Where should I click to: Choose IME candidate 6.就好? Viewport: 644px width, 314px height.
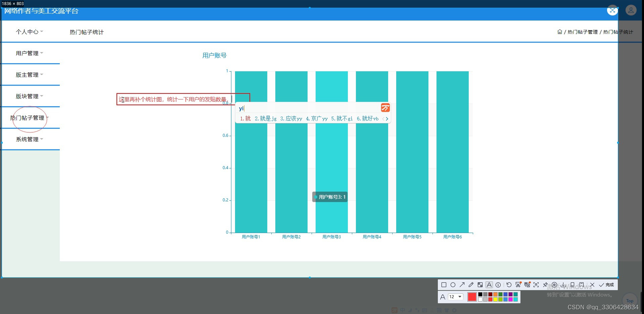(368, 118)
